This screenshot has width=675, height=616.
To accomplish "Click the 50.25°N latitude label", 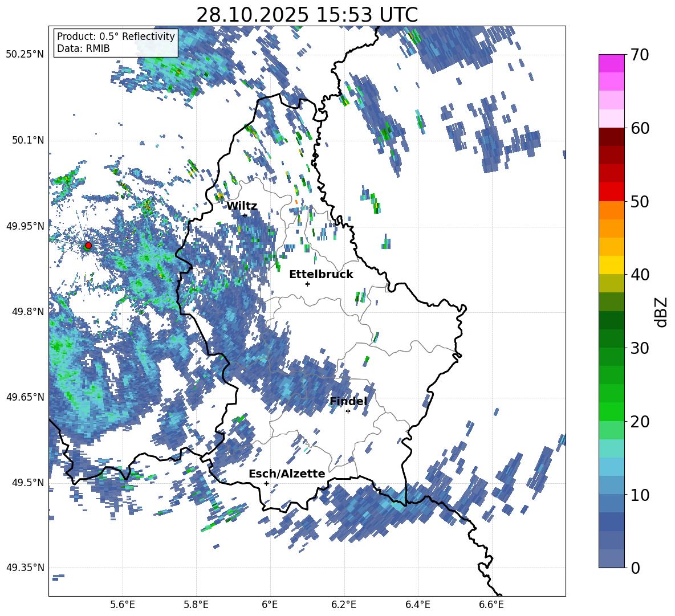I will 25,55.
